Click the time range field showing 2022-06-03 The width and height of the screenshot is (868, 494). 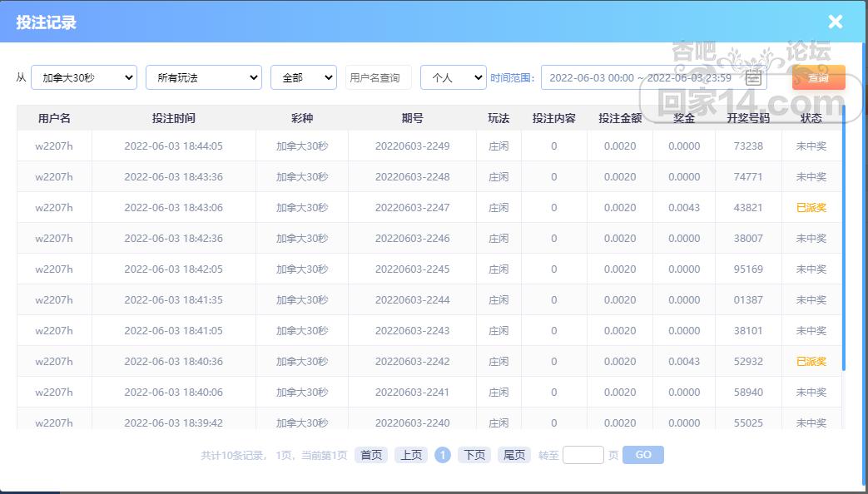pyautogui.click(x=654, y=77)
